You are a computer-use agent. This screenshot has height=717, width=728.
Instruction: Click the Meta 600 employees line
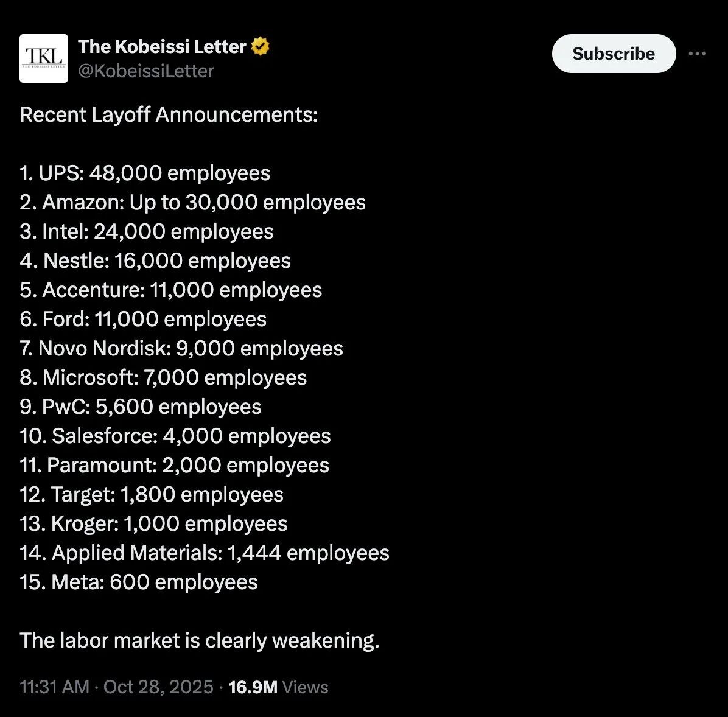point(139,582)
